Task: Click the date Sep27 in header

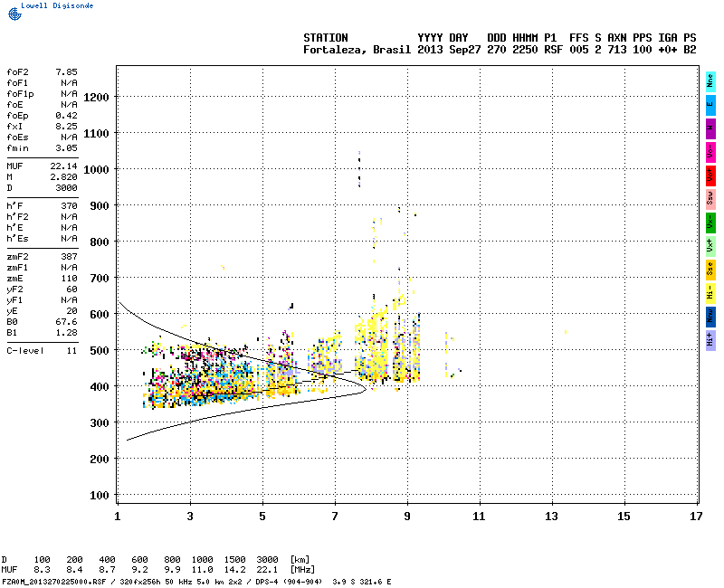Action: [x=465, y=50]
